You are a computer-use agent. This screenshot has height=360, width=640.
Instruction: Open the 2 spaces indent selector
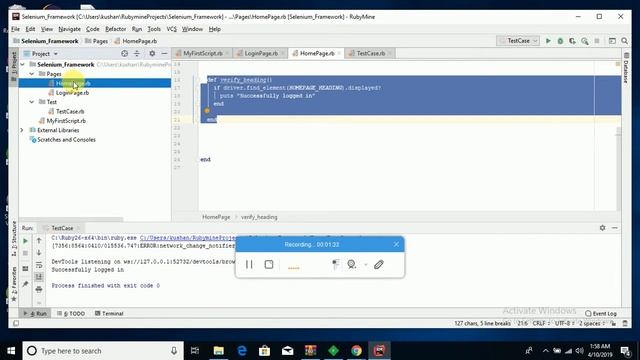pyautogui.click(x=592, y=323)
